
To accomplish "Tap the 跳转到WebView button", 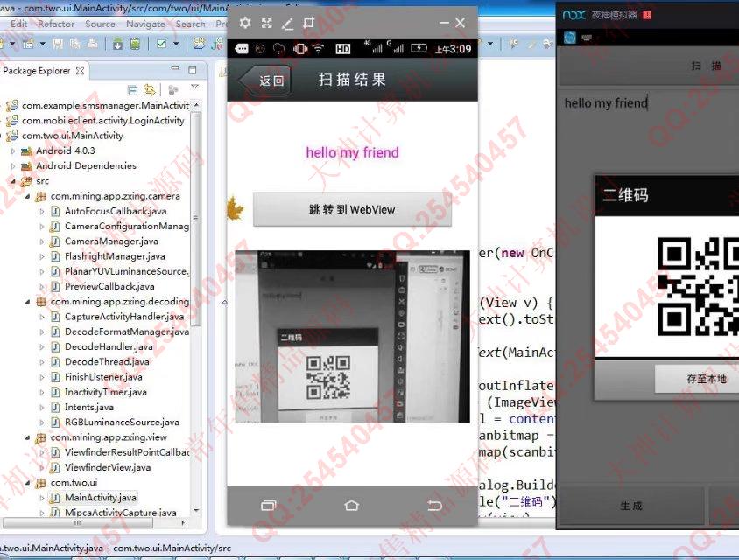I will click(x=352, y=209).
